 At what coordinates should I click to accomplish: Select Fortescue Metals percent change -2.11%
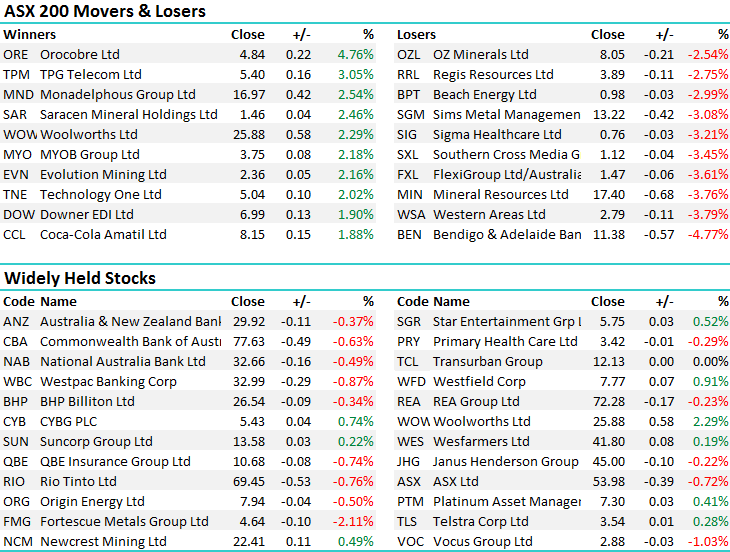(354, 522)
